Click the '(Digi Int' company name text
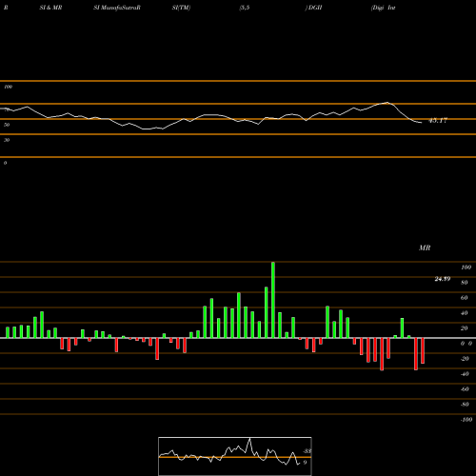Image resolution: width=476 pixels, height=476 pixels. point(384,8)
